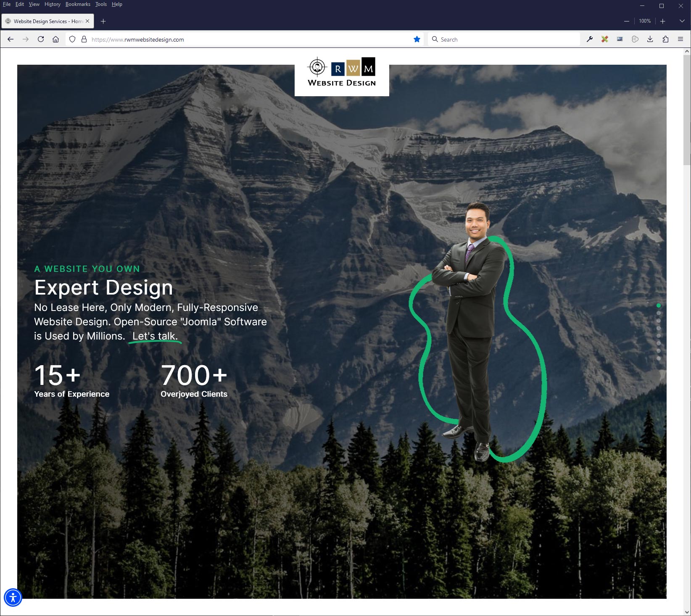Click the 700+ statistic
691x616 pixels.
194,375
